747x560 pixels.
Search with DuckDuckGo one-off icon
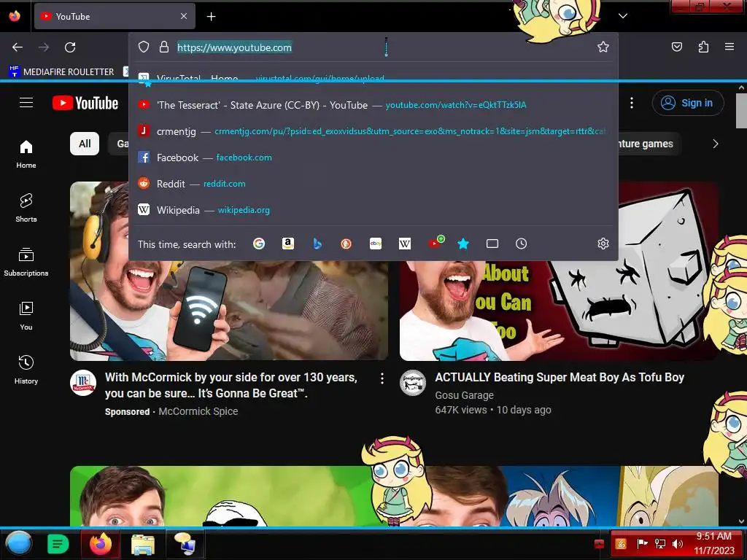click(x=347, y=244)
